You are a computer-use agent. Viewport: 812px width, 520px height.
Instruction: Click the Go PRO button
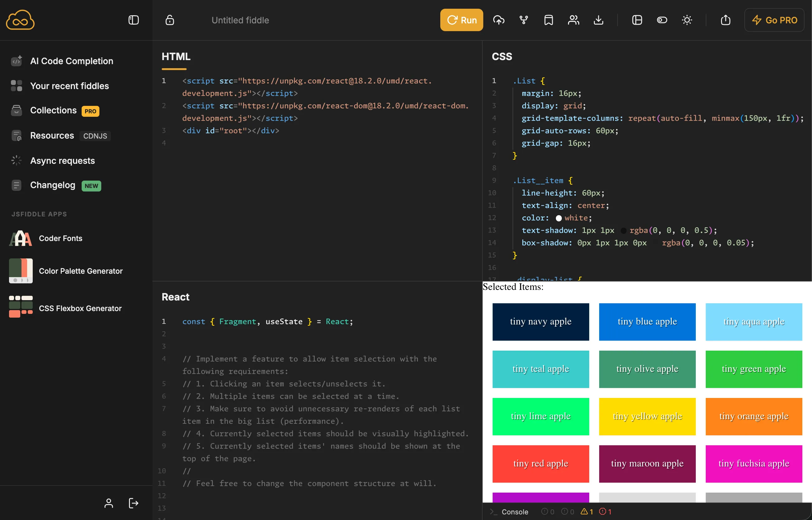coord(774,20)
